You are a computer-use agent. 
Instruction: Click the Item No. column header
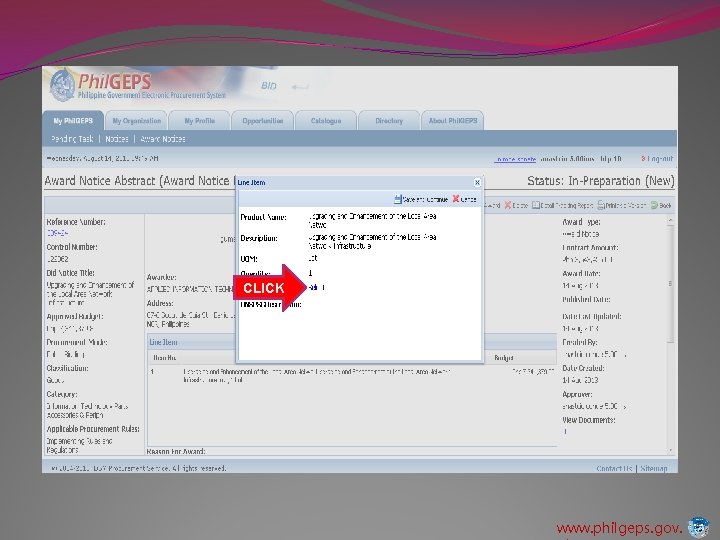click(165, 358)
